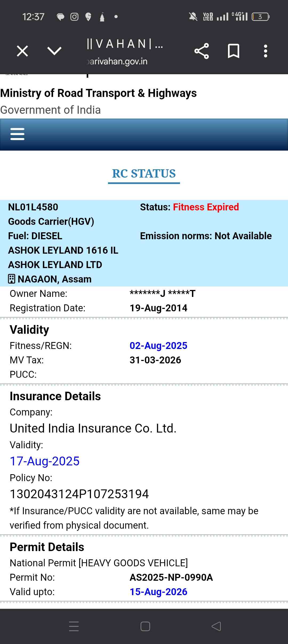288x644 pixels.
Task: Tap the insurance policy number
Action: (x=79, y=494)
